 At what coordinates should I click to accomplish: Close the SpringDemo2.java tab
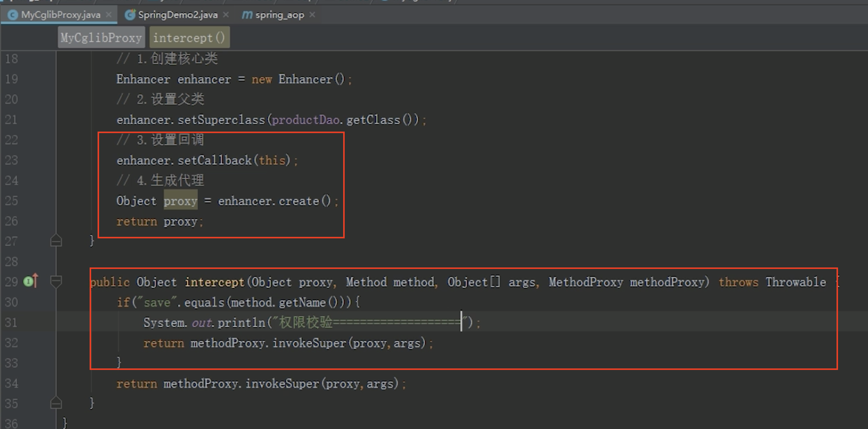click(226, 15)
